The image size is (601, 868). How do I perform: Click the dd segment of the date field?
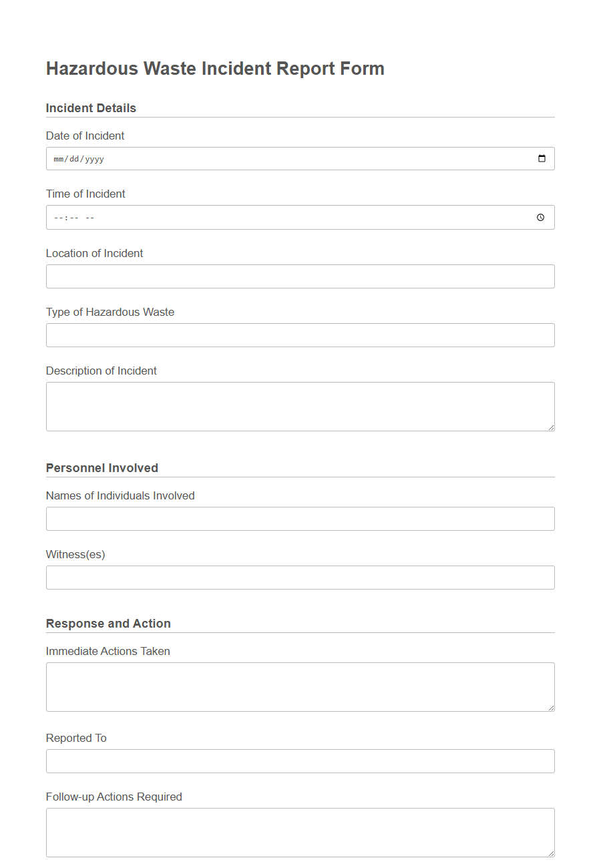point(73,158)
